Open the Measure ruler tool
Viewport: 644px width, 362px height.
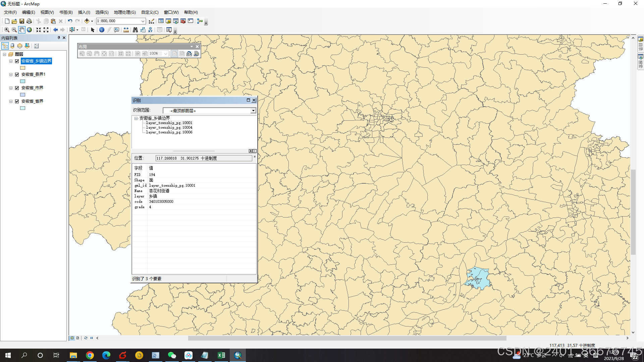pyautogui.click(x=126, y=30)
